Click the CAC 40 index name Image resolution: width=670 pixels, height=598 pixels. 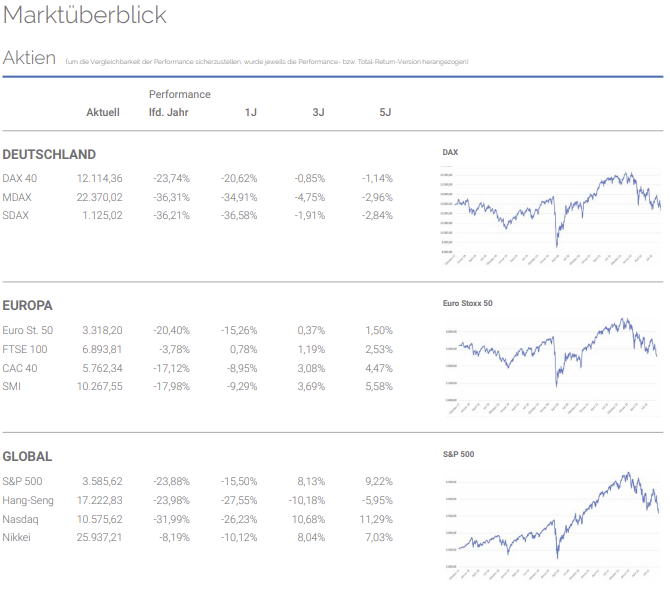tap(20, 367)
